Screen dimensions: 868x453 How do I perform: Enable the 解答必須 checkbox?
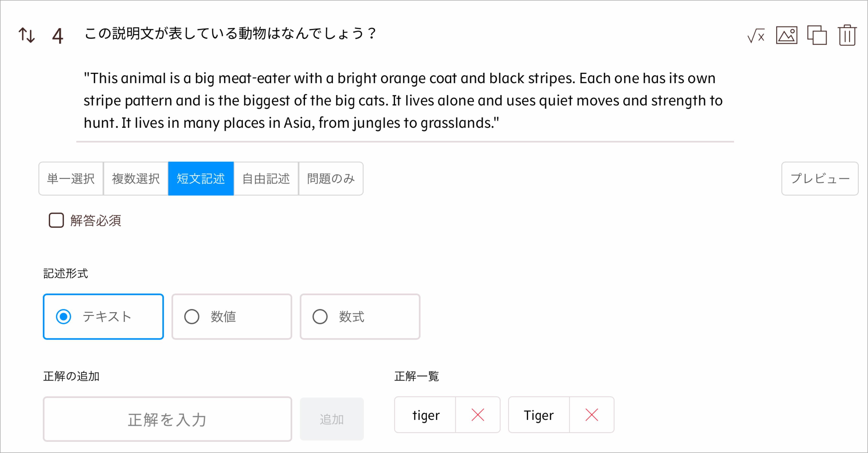(56, 220)
